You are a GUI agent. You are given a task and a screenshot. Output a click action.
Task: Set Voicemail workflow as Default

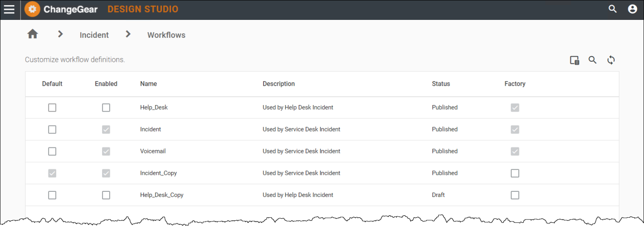pos(52,151)
